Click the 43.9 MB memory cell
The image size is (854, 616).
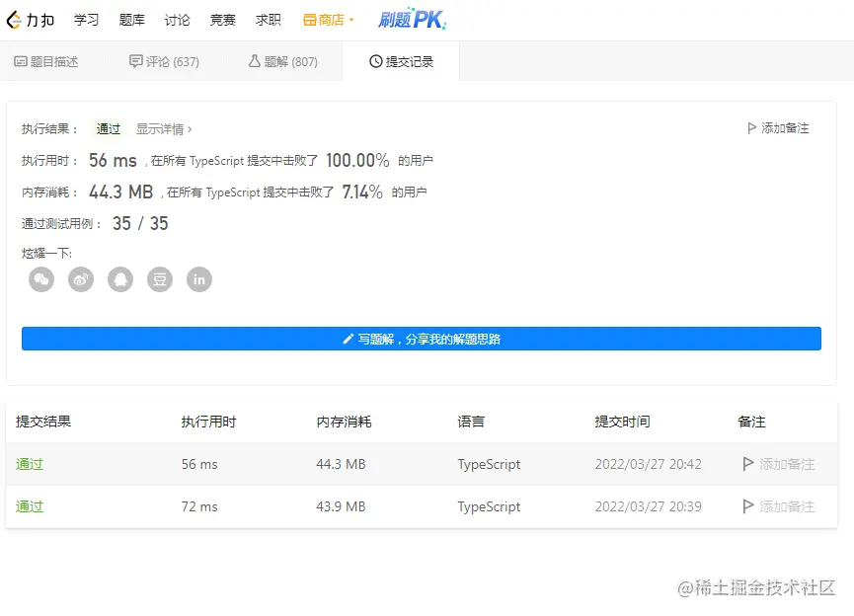[x=341, y=506]
